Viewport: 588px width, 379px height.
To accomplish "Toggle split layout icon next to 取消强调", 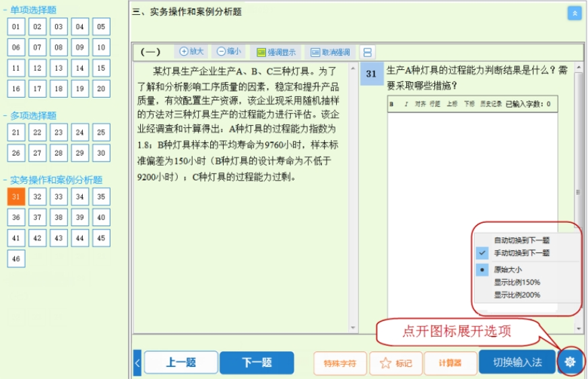I will tap(368, 52).
